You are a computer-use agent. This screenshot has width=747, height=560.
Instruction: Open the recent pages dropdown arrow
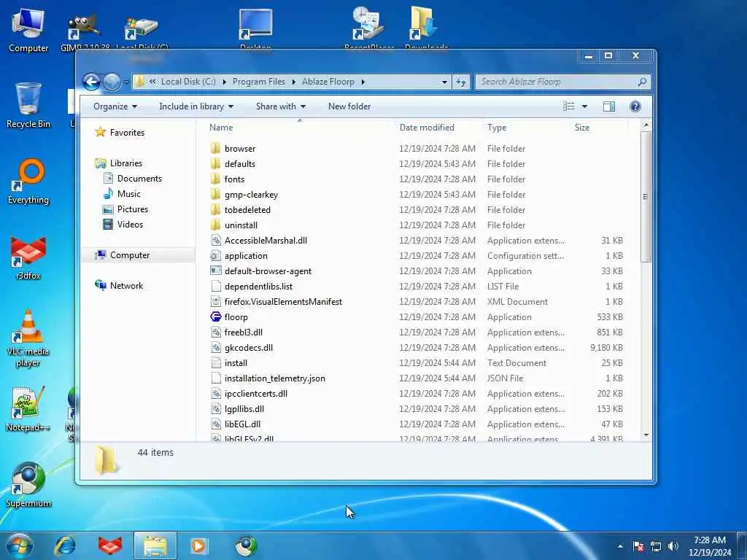tap(125, 82)
